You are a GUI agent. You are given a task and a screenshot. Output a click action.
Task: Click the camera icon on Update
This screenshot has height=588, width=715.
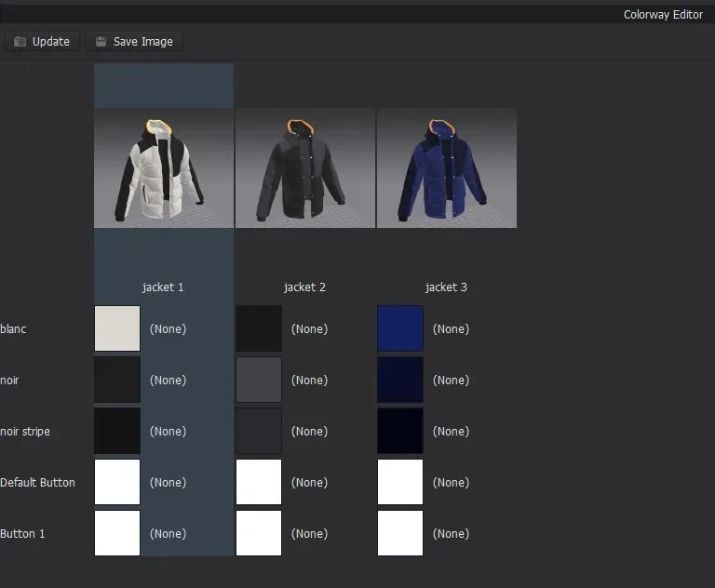click(x=20, y=42)
